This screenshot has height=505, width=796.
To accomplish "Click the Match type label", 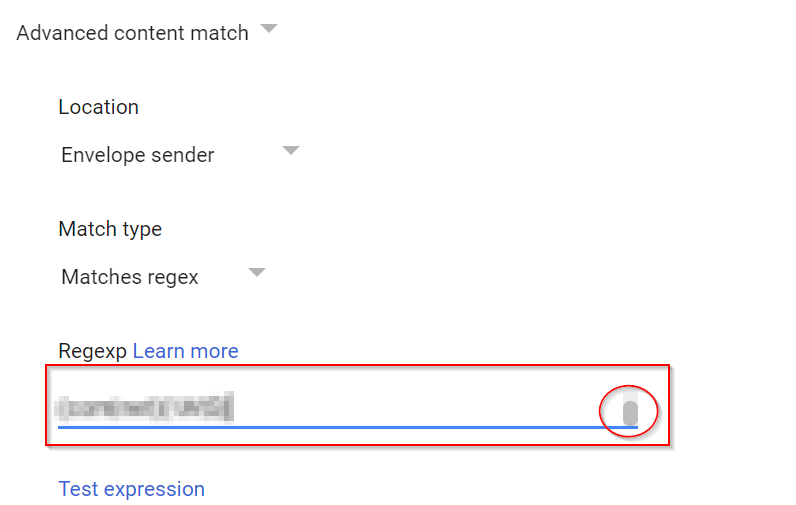I will click(110, 229).
